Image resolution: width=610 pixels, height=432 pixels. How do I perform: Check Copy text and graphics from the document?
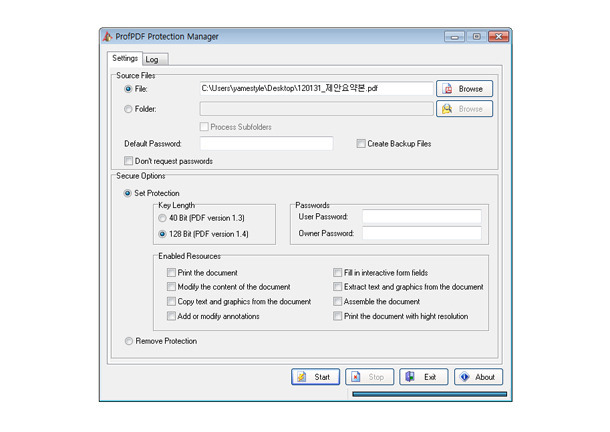(x=171, y=301)
